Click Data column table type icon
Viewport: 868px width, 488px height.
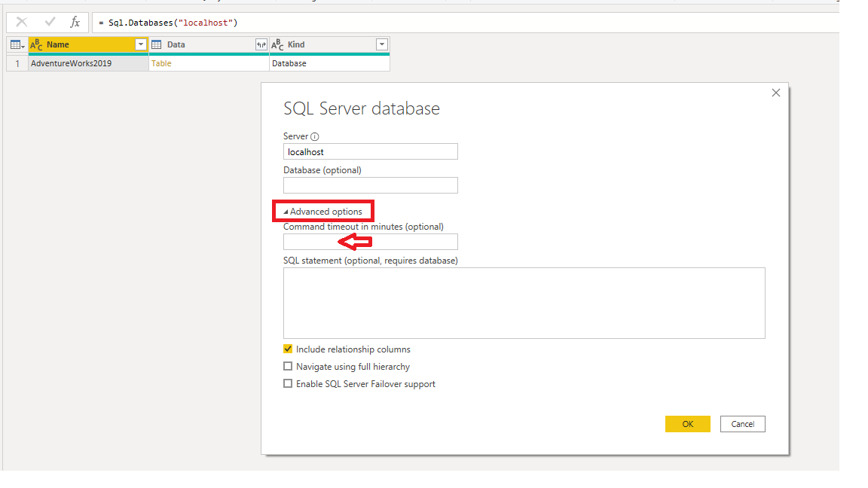coord(157,45)
